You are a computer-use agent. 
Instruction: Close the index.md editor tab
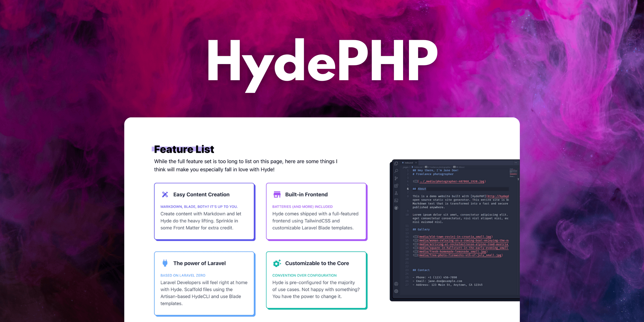click(416, 162)
